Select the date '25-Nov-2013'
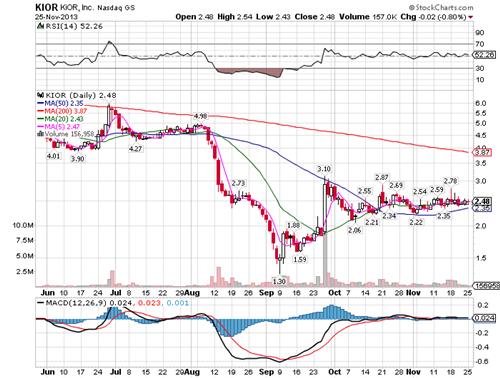Viewport: 500px width, 378px height. tap(56, 17)
